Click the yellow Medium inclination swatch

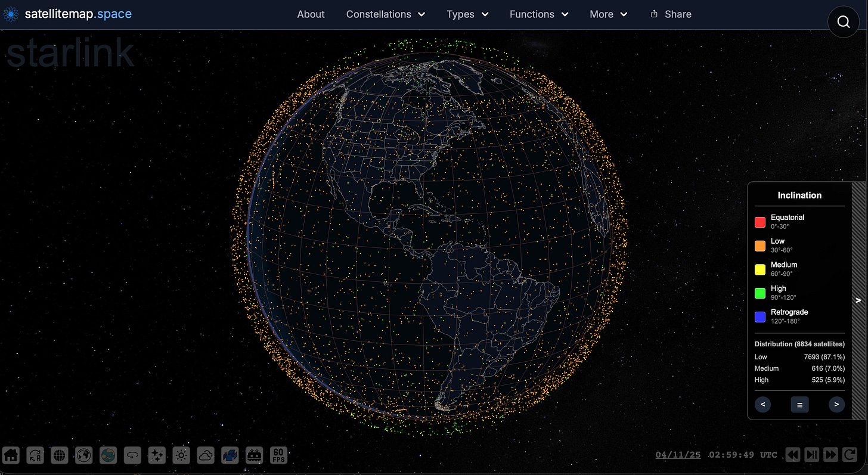(760, 269)
